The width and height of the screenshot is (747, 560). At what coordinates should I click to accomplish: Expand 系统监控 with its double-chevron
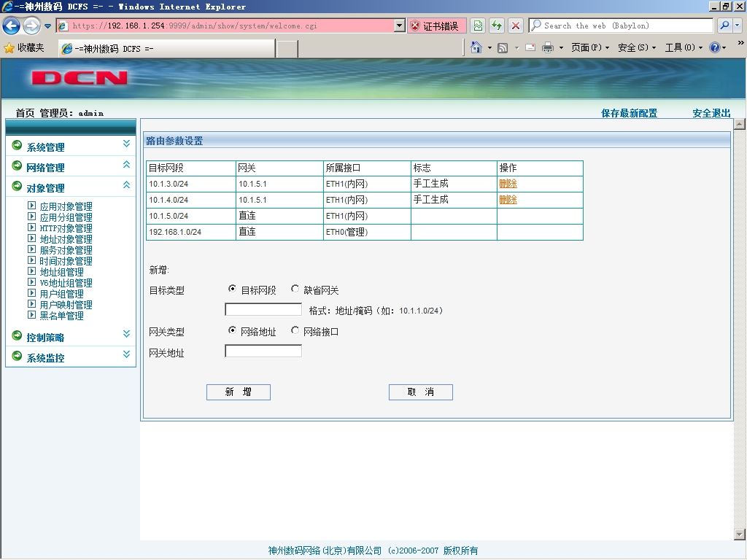point(126,354)
